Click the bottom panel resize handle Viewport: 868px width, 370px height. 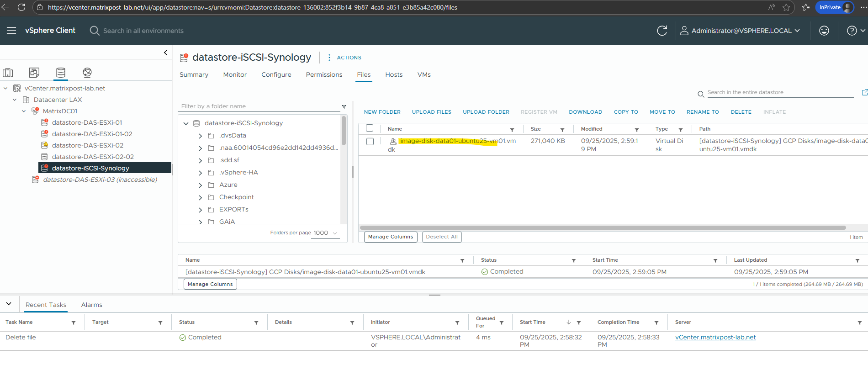(x=434, y=295)
